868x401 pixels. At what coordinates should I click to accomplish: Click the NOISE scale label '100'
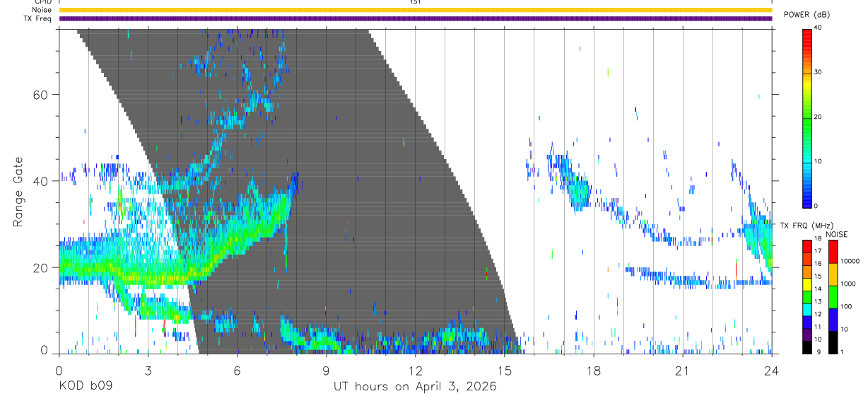point(845,306)
